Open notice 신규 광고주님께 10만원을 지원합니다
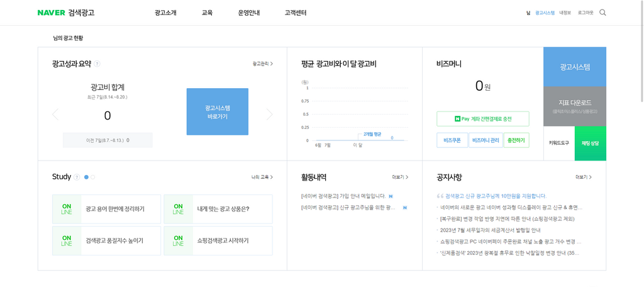This screenshot has width=644, height=287. pos(496,196)
